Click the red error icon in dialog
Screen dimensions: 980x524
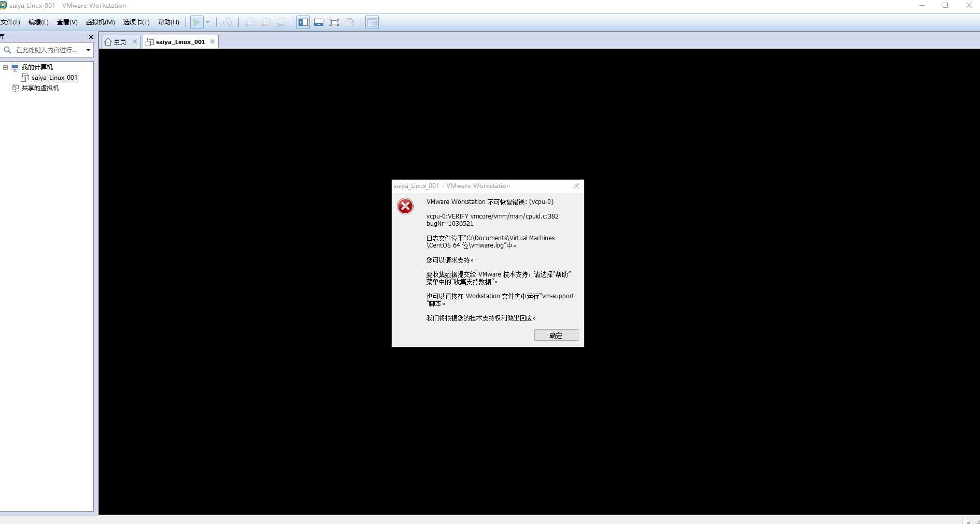point(405,206)
